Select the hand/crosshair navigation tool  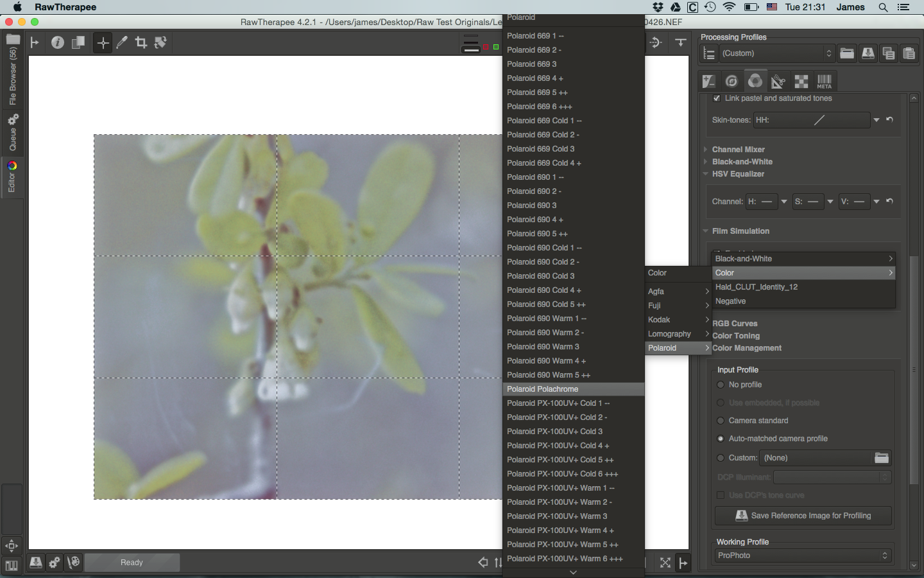point(103,43)
